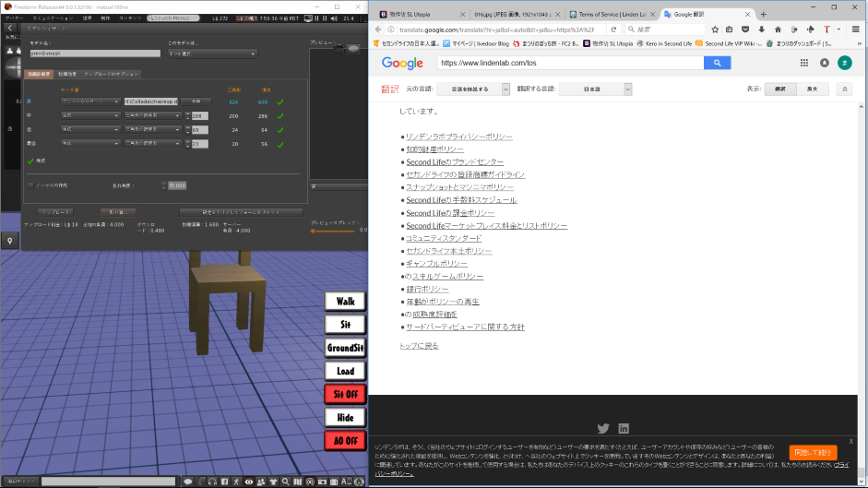The width and height of the screenshot is (868, 488).
Task: Open the target language dropdown in Google Translate
Action: tap(595, 89)
